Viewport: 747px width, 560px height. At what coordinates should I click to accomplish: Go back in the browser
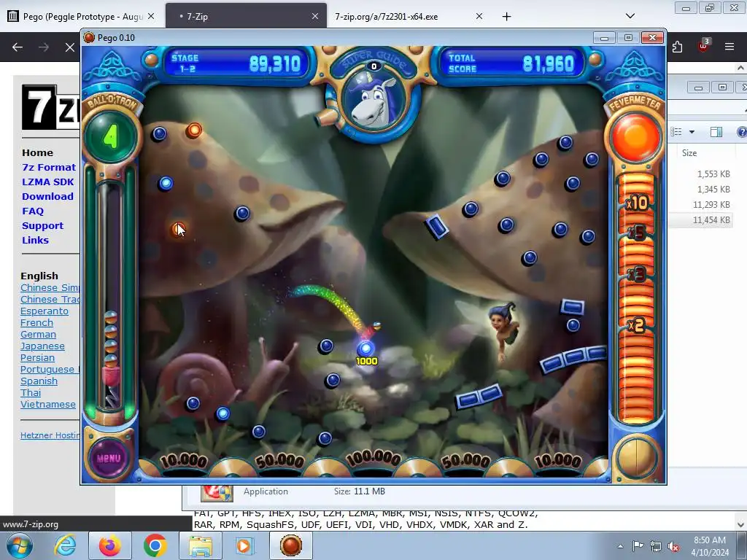click(18, 47)
